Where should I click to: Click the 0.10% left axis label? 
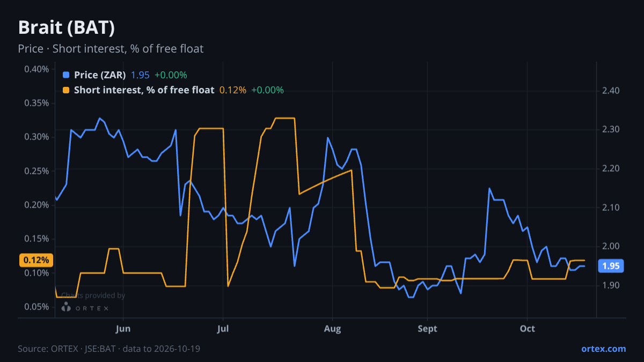tap(36, 273)
